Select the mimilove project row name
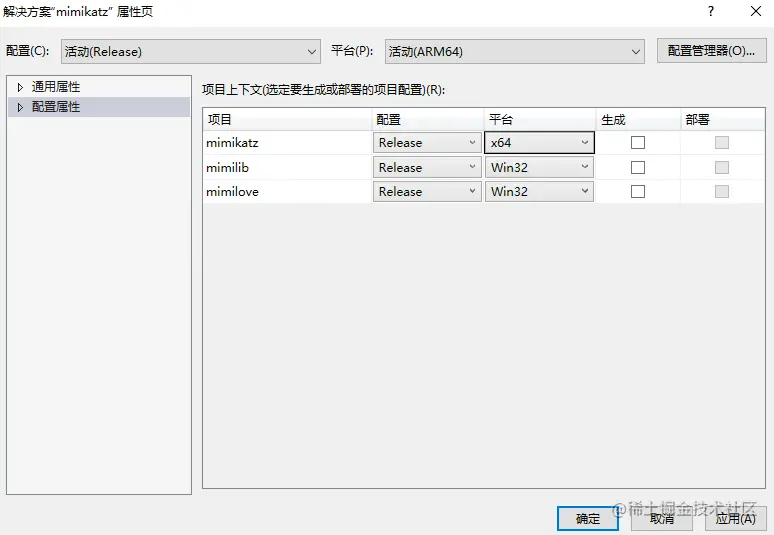This screenshot has width=774, height=535. [x=232, y=191]
